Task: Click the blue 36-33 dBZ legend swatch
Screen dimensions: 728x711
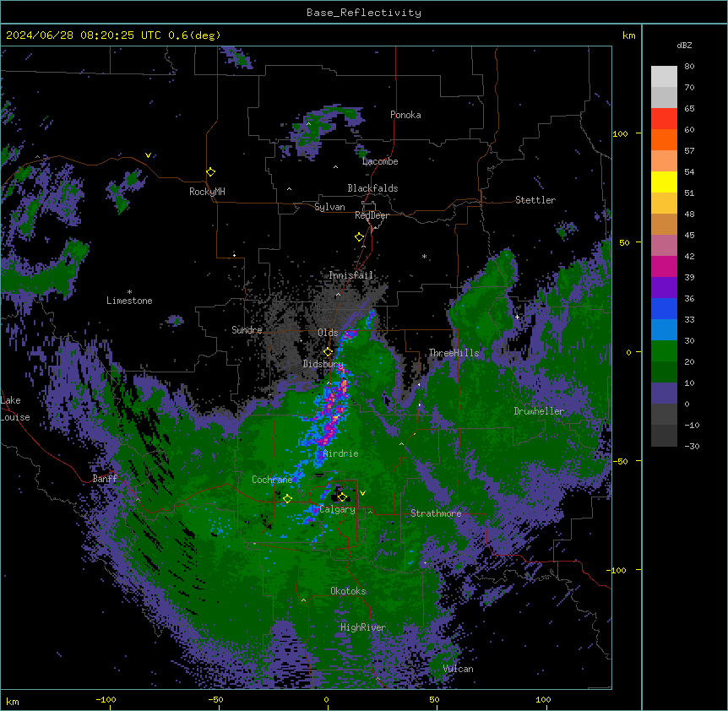Action: (664, 308)
